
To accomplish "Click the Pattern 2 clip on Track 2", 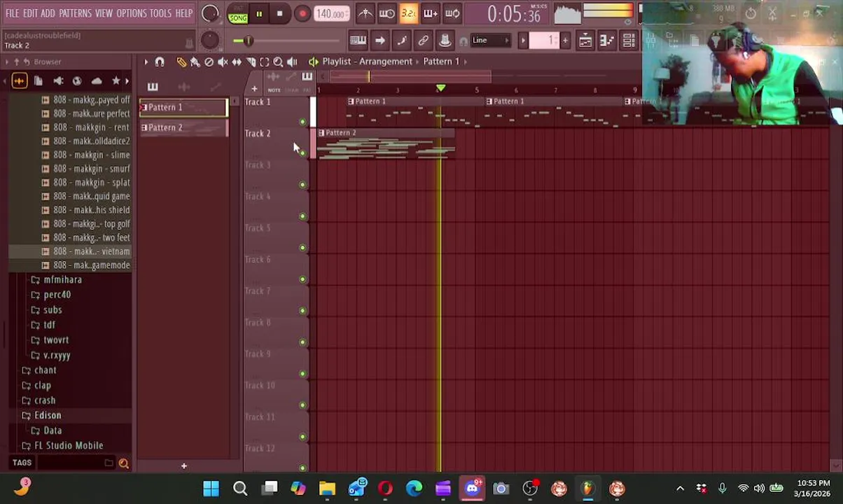I will (386, 143).
